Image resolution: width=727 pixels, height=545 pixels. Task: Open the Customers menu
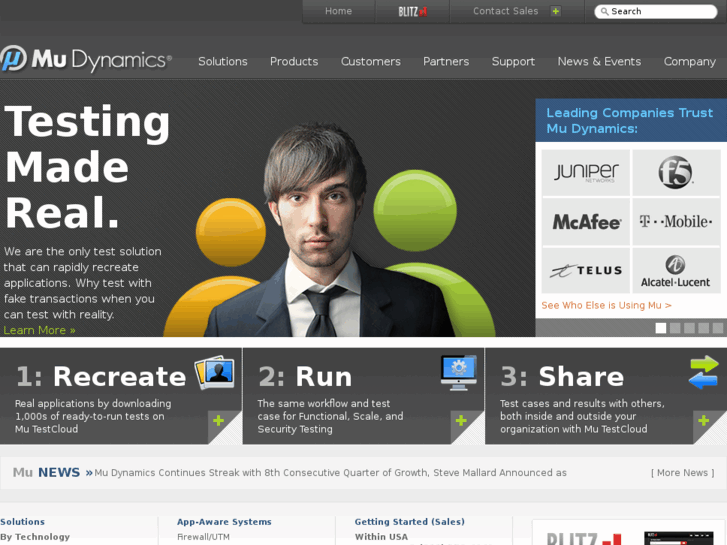[x=370, y=62]
